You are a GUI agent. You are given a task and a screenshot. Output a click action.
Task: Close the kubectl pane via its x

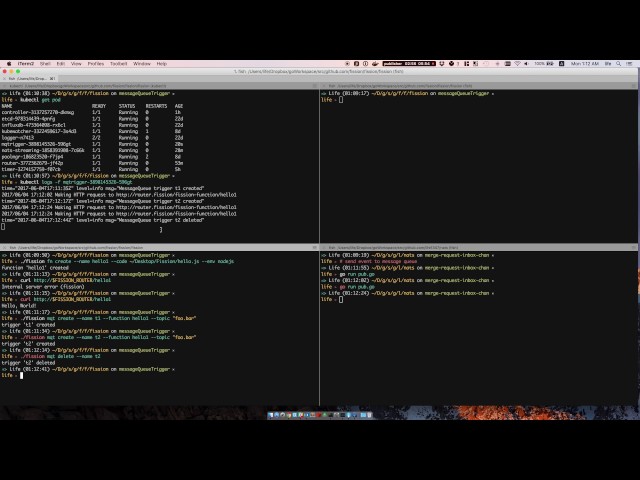pos(4,86)
